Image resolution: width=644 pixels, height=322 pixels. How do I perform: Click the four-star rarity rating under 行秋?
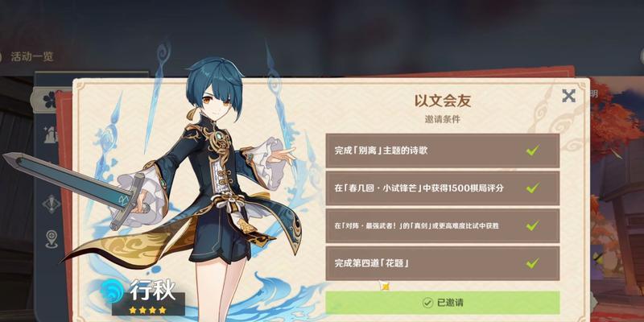click(x=147, y=309)
